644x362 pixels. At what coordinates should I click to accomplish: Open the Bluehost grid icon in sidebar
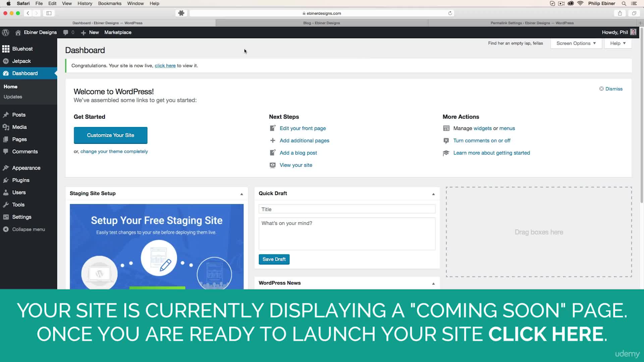[x=6, y=49]
